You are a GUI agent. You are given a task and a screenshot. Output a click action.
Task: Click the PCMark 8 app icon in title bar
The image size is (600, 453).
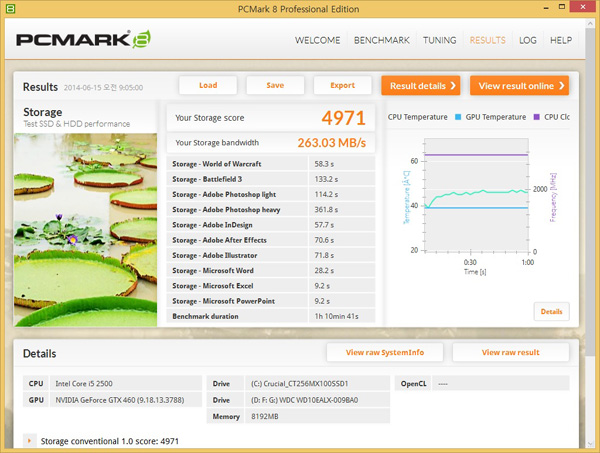10,8
